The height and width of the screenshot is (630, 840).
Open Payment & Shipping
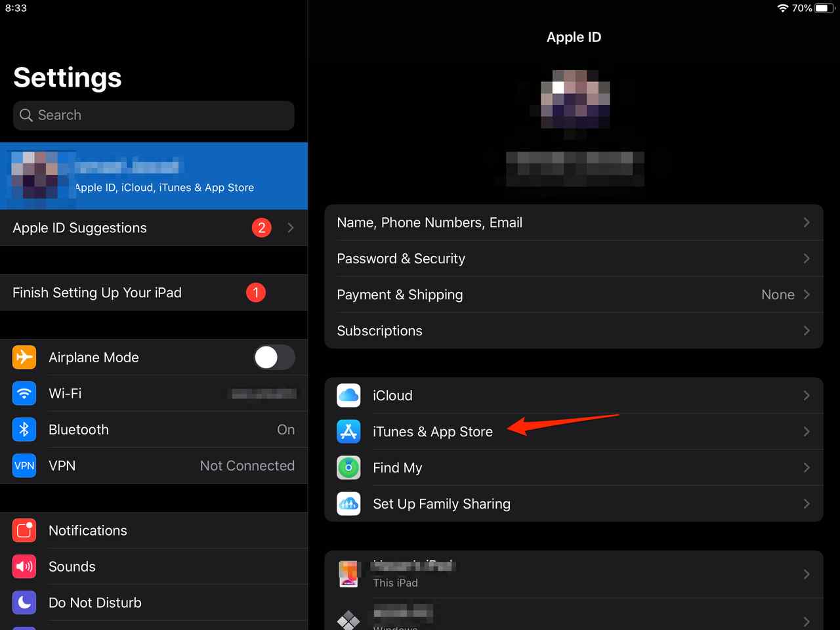pyautogui.click(x=574, y=295)
